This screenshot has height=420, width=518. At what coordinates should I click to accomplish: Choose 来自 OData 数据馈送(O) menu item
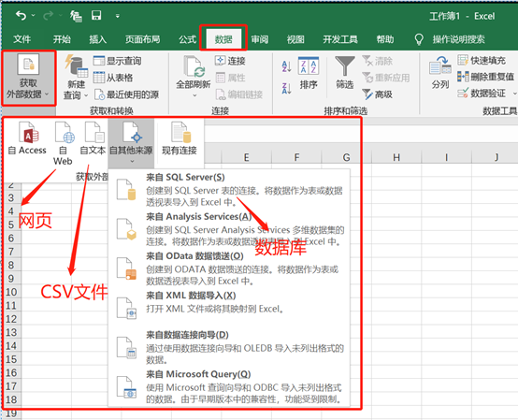click(229, 268)
